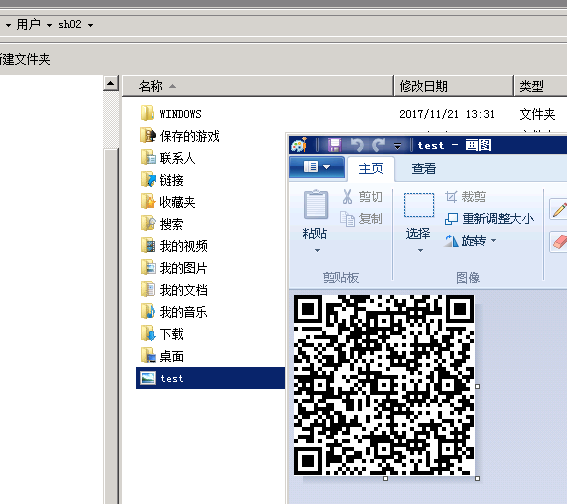Select the 我的视频 folder

[x=174, y=246]
